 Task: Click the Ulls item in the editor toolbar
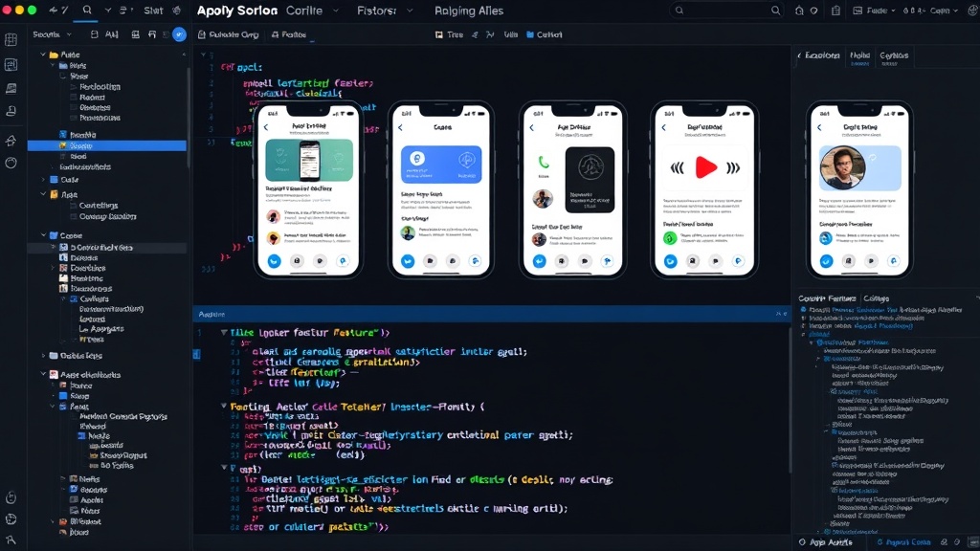511,34
